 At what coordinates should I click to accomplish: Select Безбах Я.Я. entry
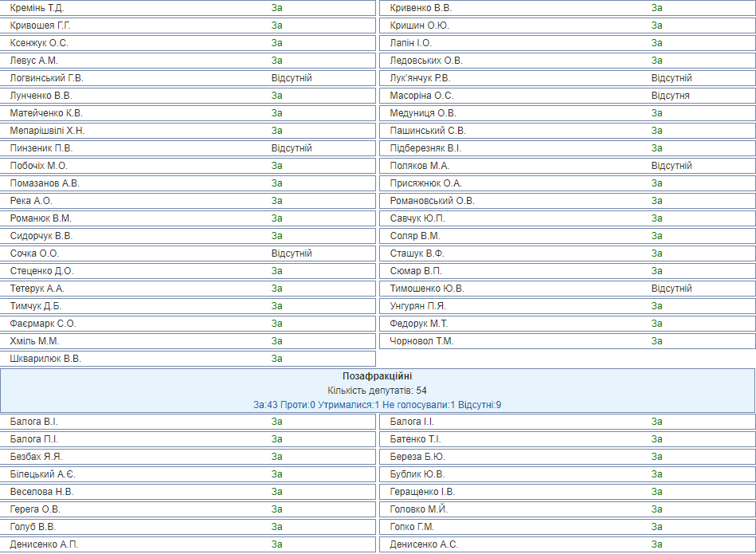tap(187, 457)
